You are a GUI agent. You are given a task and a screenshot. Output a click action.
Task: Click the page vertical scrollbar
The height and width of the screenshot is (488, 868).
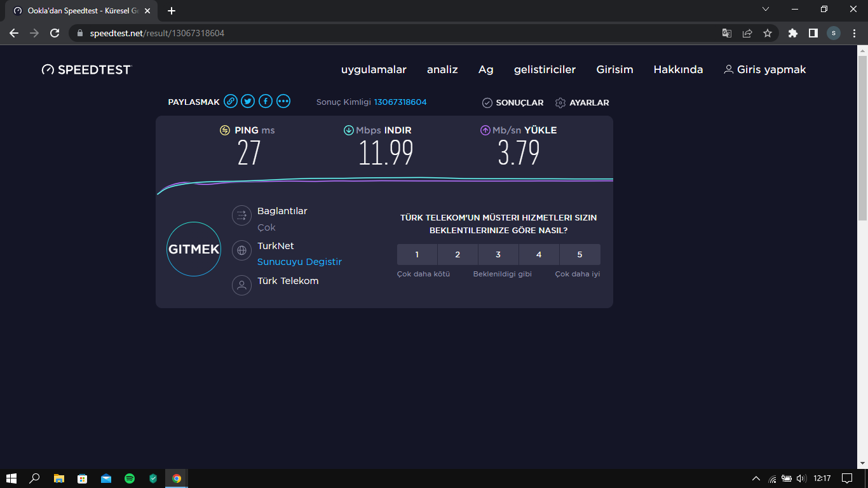point(863,138)
